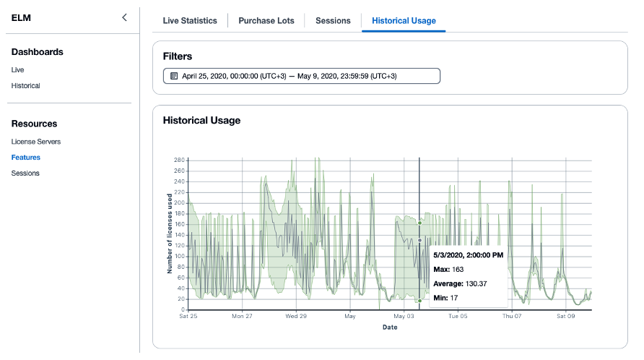Select License Servers under Resources

[x=35, y=142]
